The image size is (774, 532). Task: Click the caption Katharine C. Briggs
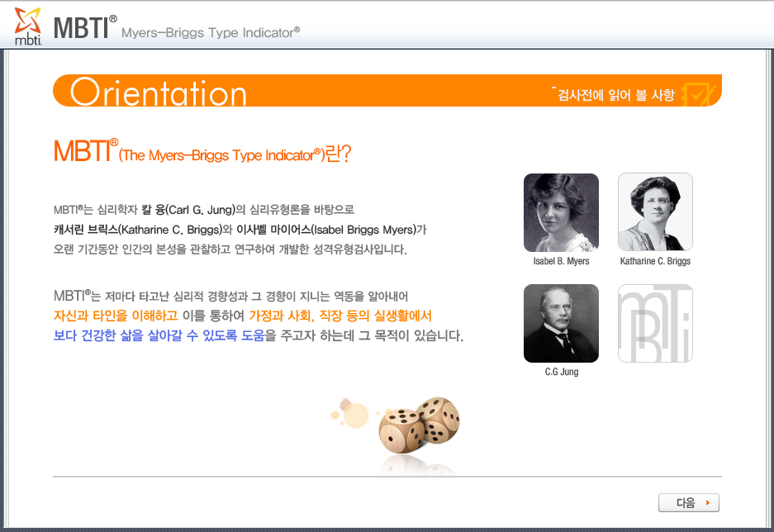pos(655,261)
